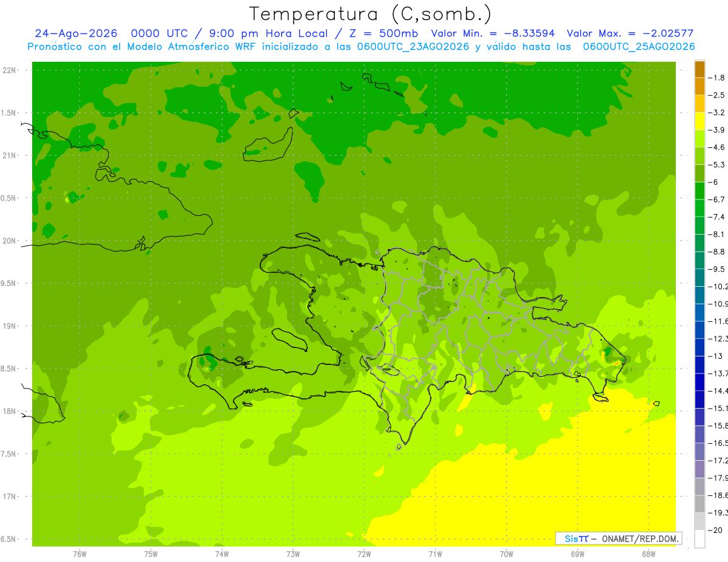Click the '76W' longitude tick label

pyautogui.click(x=79, y=554)
